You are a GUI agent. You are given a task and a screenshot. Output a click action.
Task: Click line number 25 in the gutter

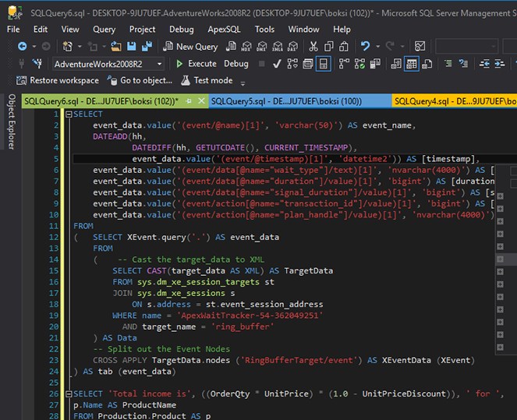click(x=54, y=383)
